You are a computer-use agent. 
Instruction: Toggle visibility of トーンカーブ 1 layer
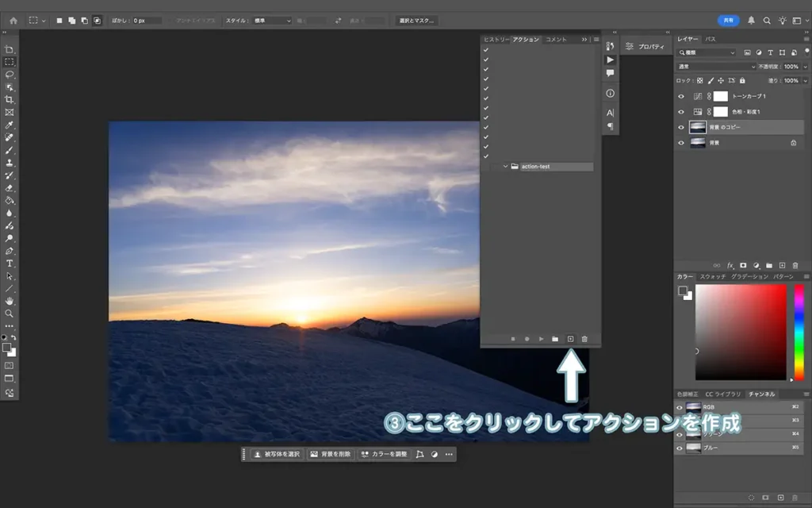681,96
